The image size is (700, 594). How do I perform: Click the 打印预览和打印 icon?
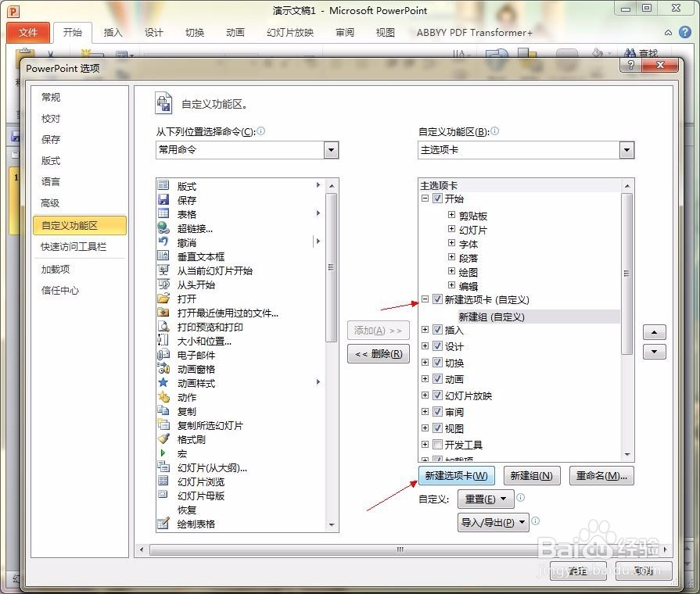pos(163,326)
